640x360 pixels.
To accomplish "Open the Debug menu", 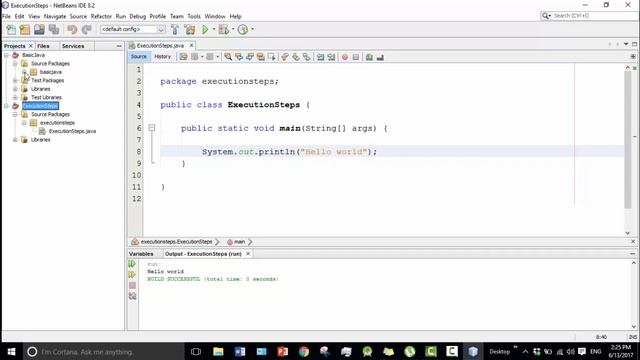I will point(138,16).
